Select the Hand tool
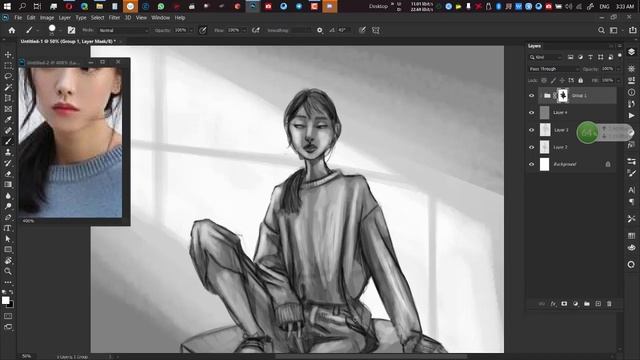The width and height of the screenshot is (640, 360). [8, 260]
